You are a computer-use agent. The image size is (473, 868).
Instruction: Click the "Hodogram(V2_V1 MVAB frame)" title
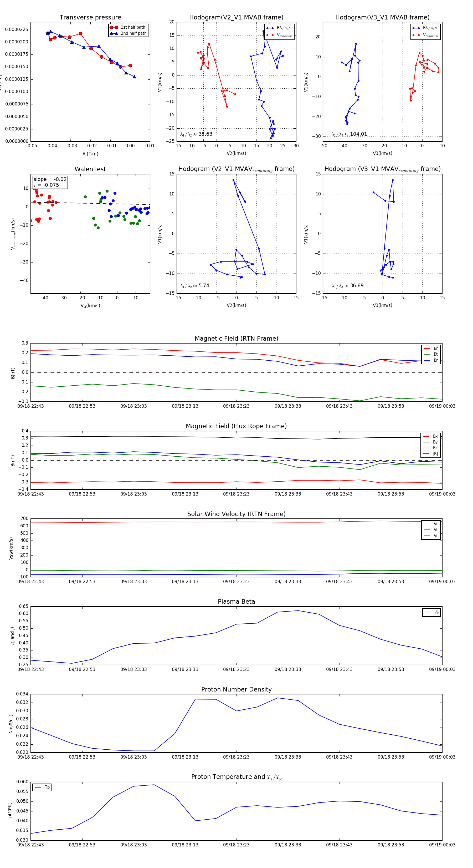point(236,18)
